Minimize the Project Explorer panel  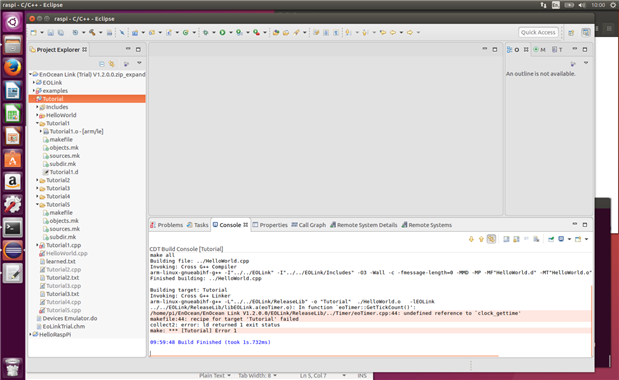(x=128, y=49)
